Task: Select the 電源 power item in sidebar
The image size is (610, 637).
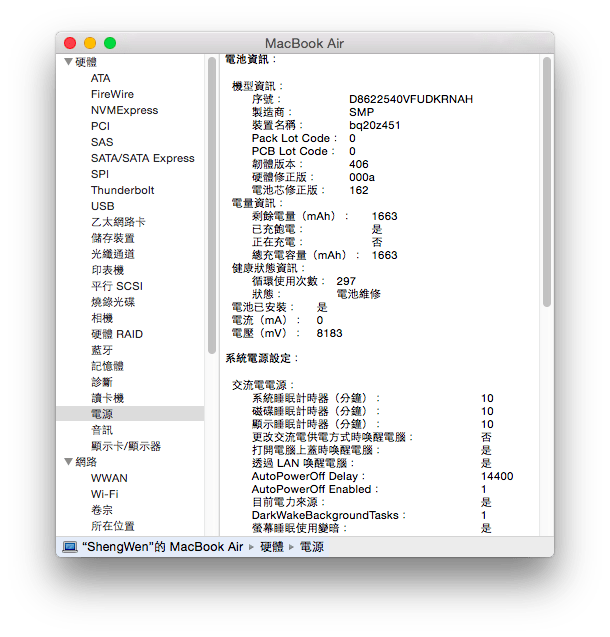Action: [102, 414]
